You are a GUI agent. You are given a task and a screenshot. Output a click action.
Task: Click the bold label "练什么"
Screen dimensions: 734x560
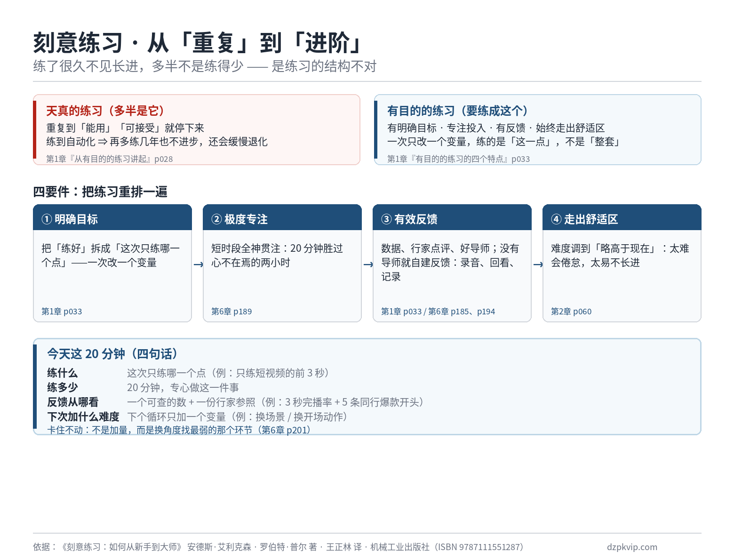tap(63, 373)
